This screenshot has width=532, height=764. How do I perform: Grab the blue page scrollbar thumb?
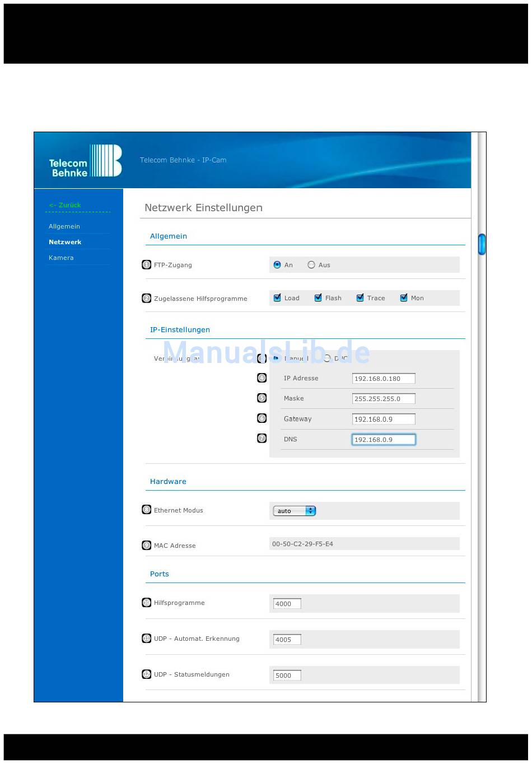482,244
